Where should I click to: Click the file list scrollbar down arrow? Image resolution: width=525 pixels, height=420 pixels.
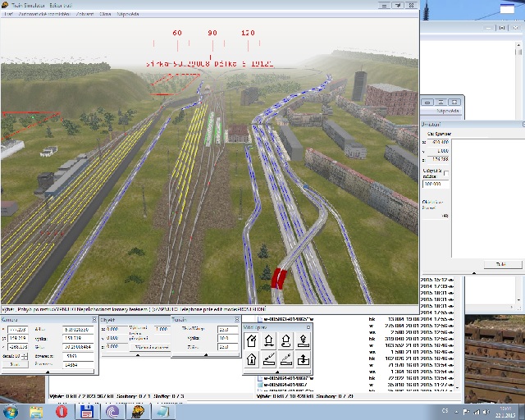tap(458, 387)
